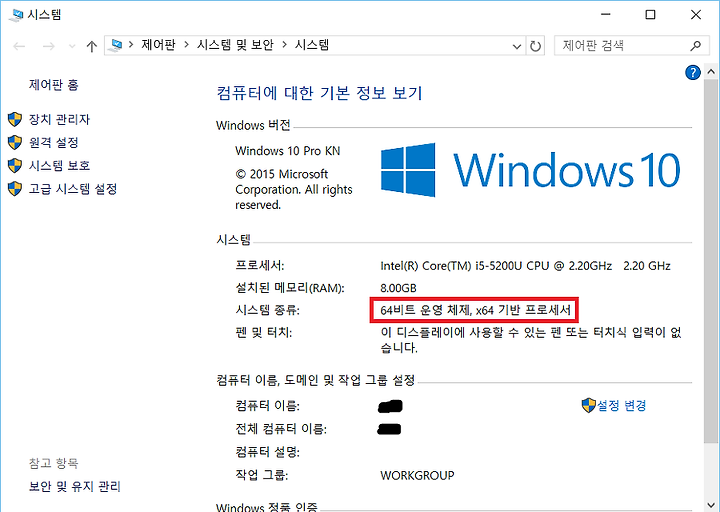720x512 pixels.
Task: Open 장치 관리자 link
Action: pos(59,119)
